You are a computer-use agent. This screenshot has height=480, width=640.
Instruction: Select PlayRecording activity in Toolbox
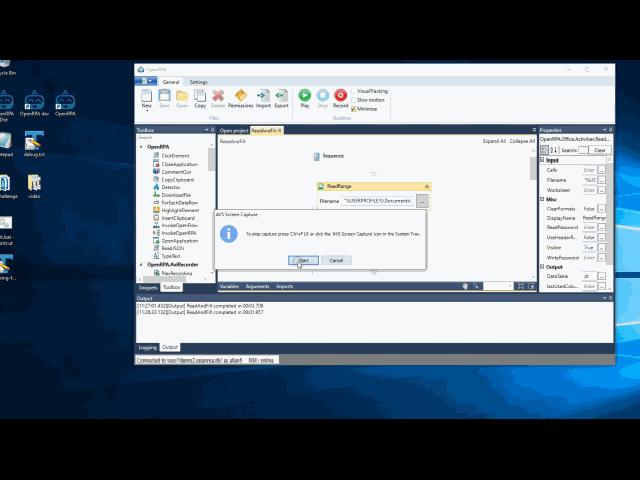[x=176, y=273]
